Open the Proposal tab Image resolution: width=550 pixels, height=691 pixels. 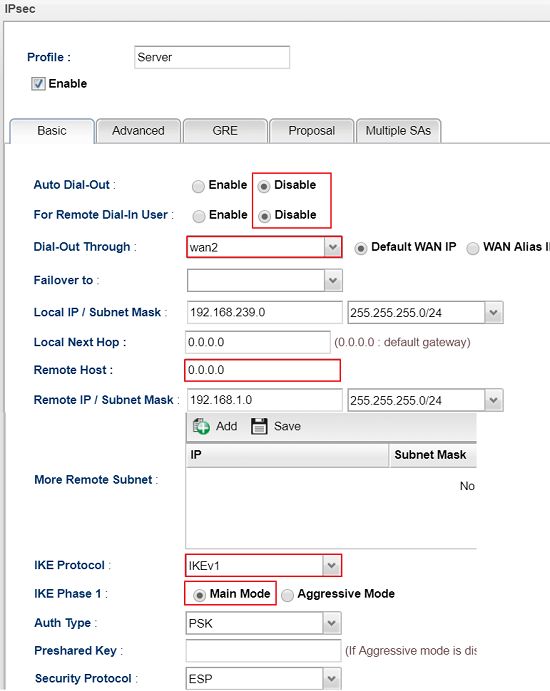coord(312,131)
